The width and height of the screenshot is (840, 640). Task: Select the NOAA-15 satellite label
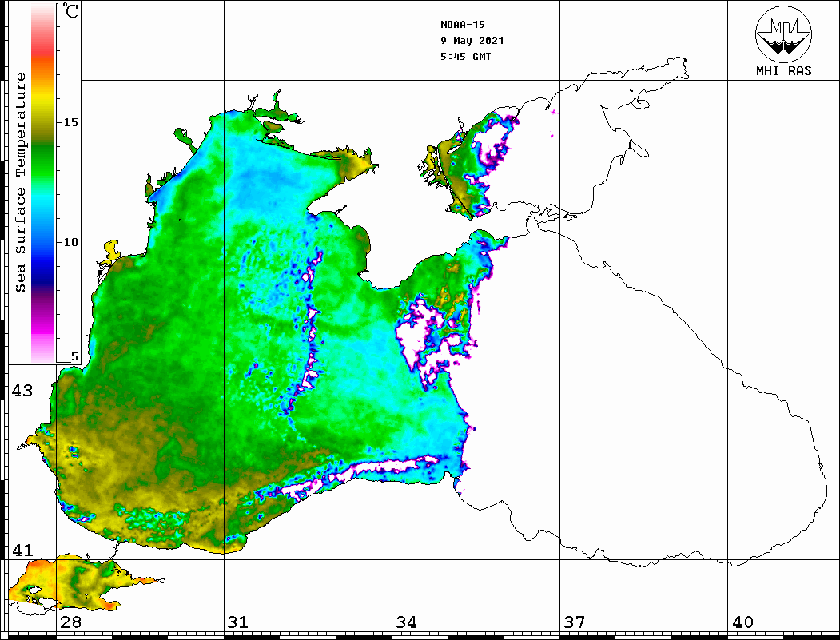[x=462, y=25]
